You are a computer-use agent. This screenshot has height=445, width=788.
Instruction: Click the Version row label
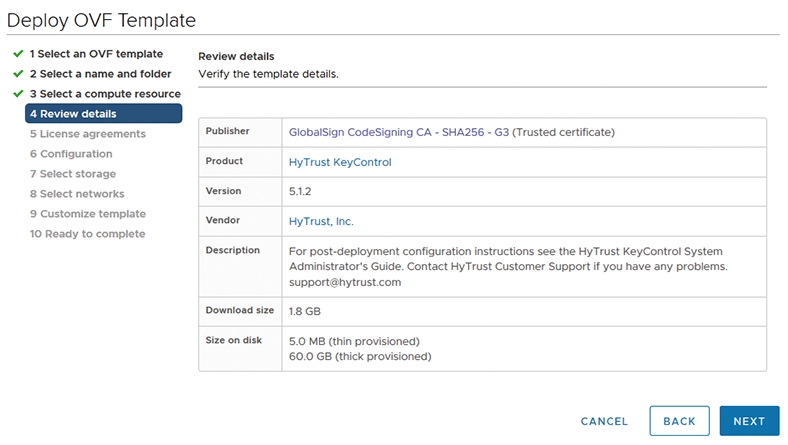tap(223, 191)
